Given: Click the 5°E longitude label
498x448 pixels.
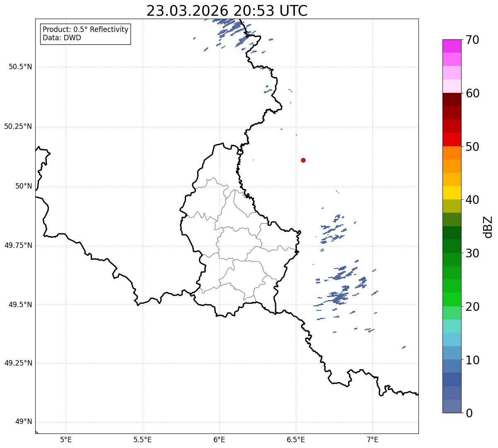Looking at the screenshot, I should (x=66, y=439).
